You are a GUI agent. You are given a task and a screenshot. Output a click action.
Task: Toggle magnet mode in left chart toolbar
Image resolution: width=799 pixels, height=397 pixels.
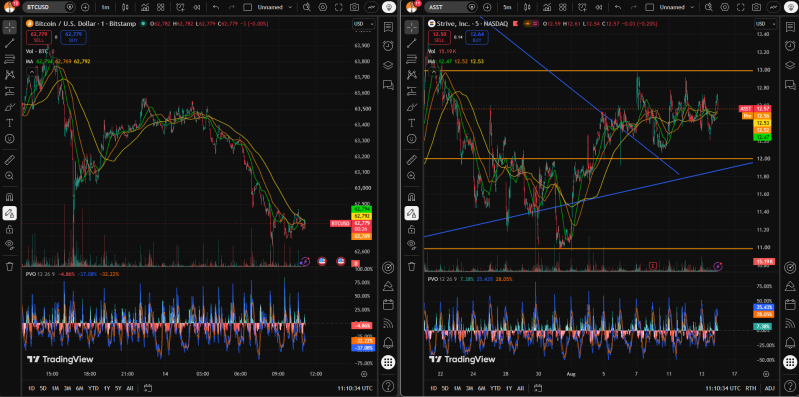click(9, 197)
